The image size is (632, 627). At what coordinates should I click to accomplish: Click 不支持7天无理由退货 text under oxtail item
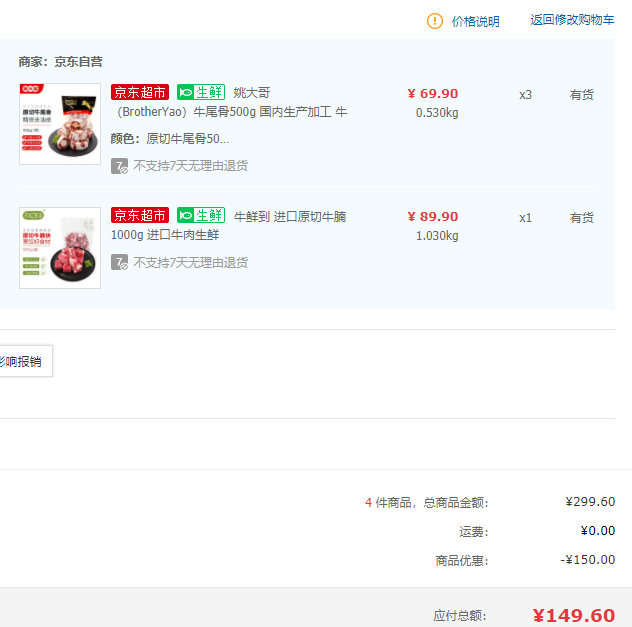pos(191,166)
